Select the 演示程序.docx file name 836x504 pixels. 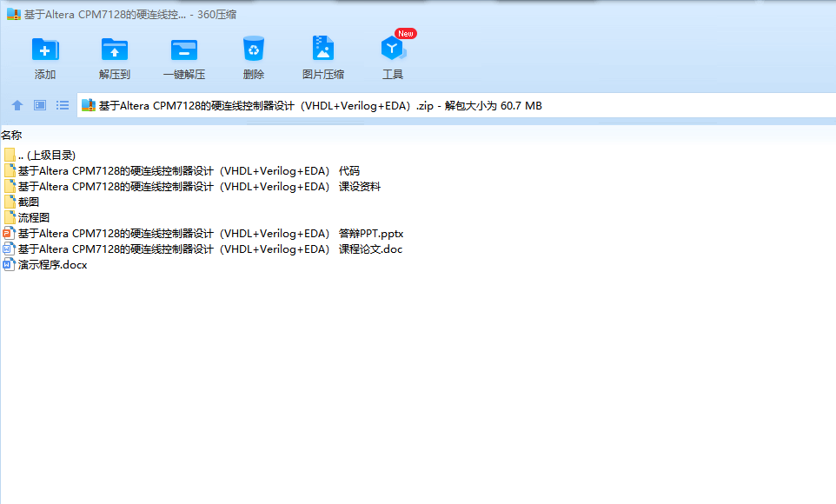(52, 264)
